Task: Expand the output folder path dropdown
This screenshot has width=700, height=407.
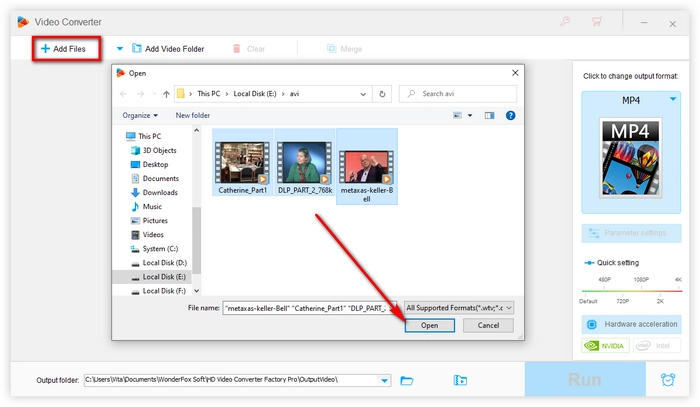Action: pyautogui.click(x=385, y=380)
